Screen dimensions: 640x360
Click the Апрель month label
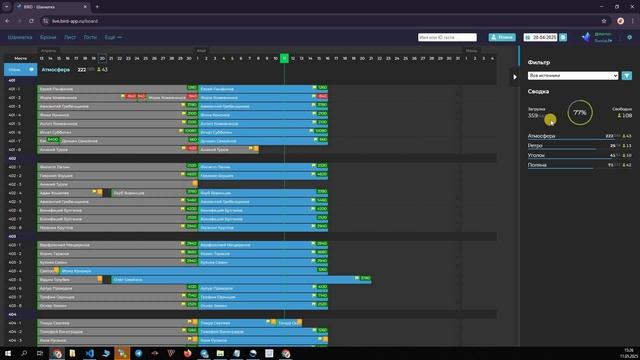tap(49, 51)
